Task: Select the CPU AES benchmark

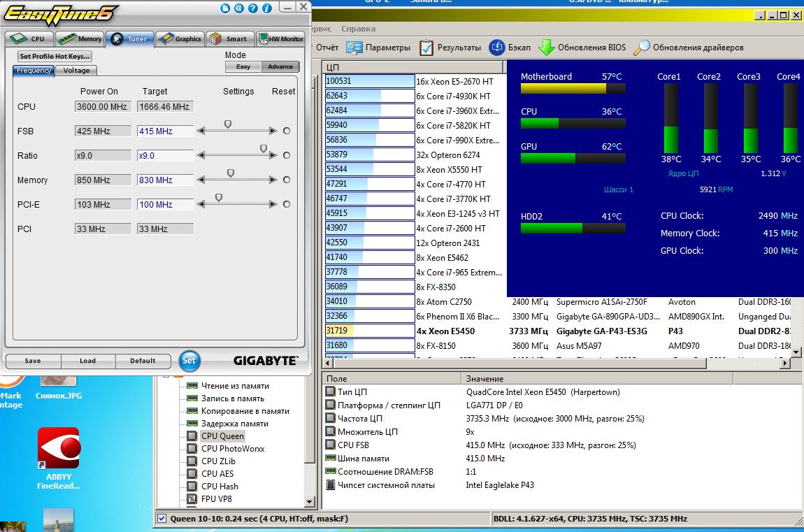Action: 217,474
